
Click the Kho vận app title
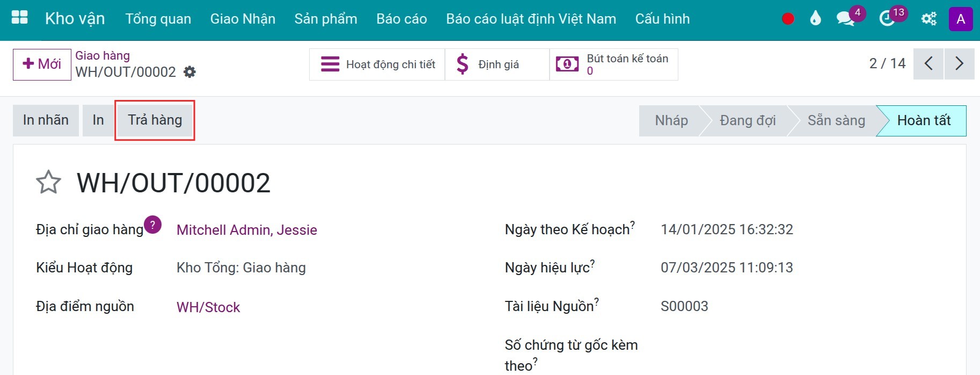coord(75,19)
